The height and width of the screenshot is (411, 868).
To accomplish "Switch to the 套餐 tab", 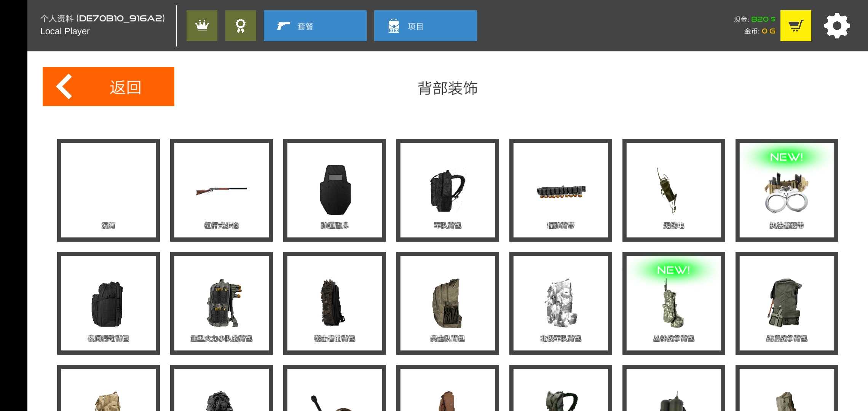I will 315,25.
